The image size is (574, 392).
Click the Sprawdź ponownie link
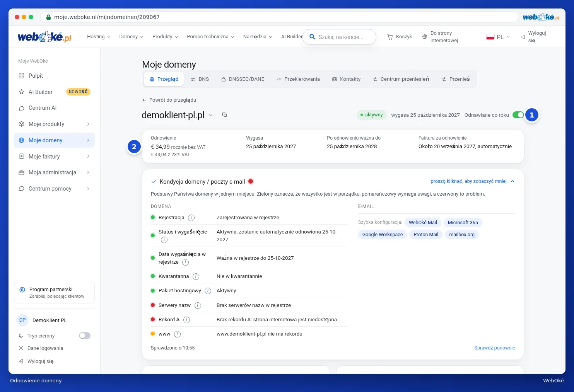[495, 348]
